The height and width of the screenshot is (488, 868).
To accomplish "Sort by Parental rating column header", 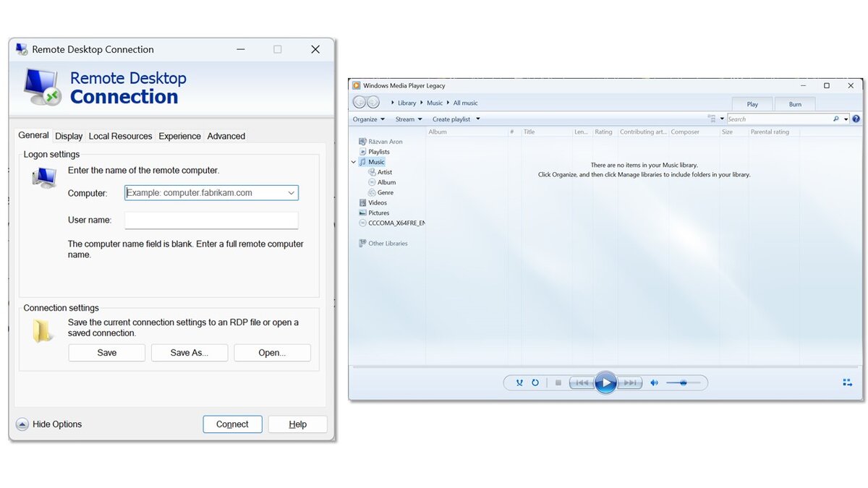I will 773,132.
